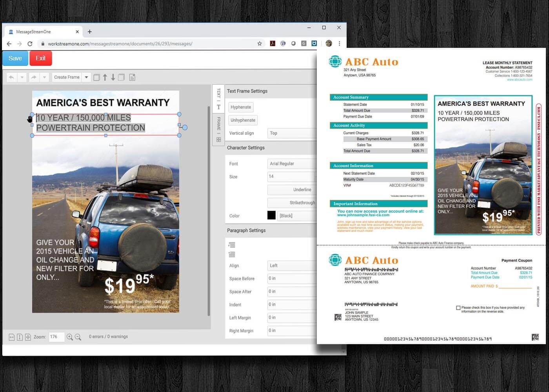The width and height of the screenshot is (549, 392).
Task: Click inside the Zoom percentage field
Action: click(57, 337)
